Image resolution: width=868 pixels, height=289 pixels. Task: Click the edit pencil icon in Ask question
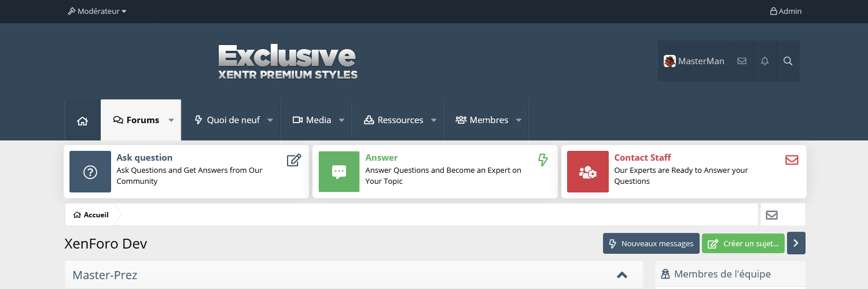point(294,160)
